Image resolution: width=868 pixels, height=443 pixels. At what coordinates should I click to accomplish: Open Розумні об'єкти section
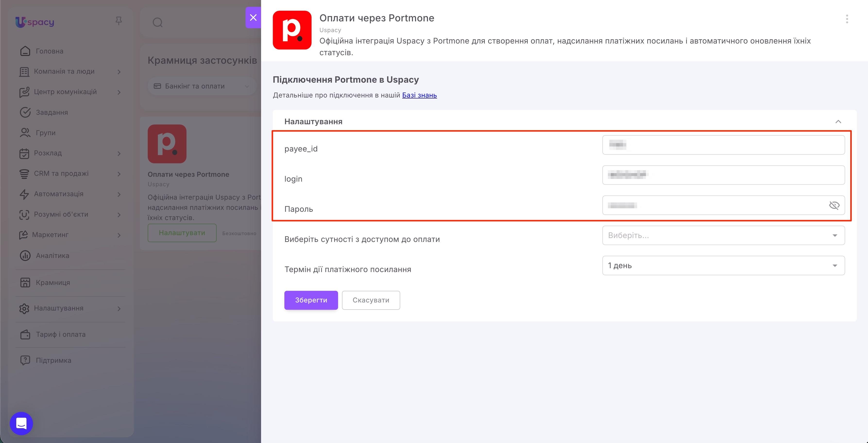[x=61, y=214]
